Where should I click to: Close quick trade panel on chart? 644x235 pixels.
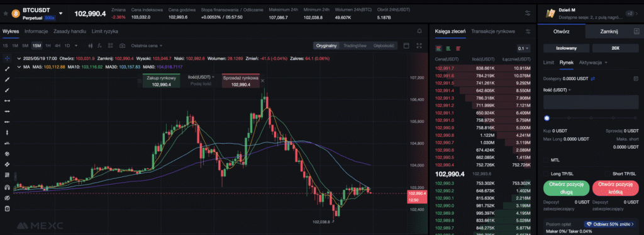tap(262, 81)
